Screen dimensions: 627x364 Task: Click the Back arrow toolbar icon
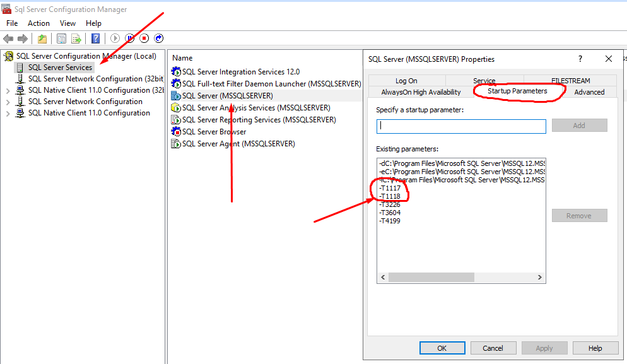point(8,38)
